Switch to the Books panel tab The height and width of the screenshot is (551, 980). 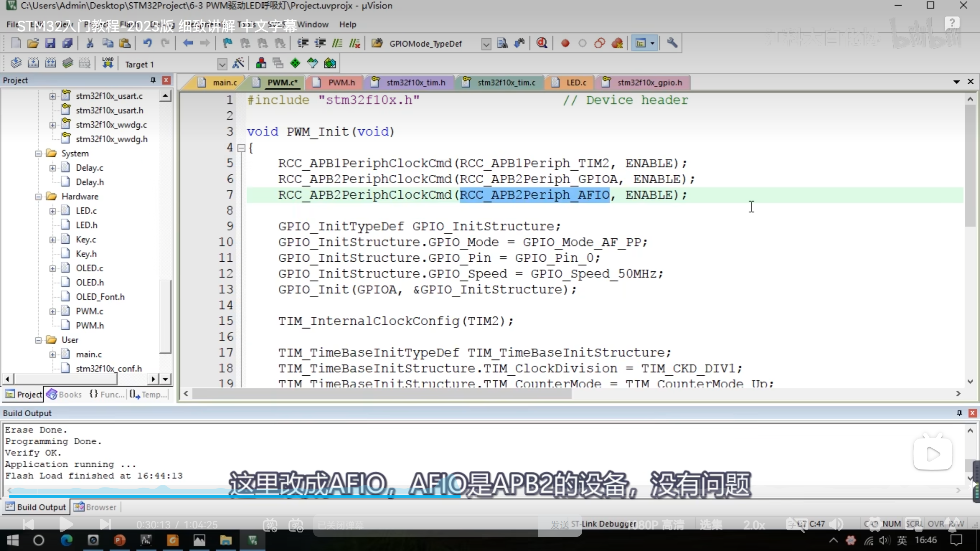[64, 394]
